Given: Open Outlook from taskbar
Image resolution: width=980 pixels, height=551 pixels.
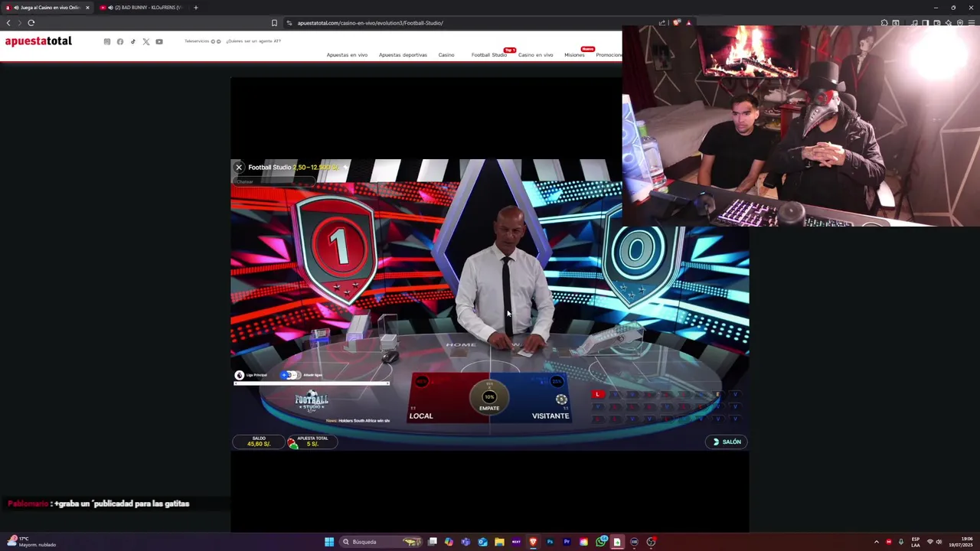Looking at the screenshot, I should (x=482, y=542).
